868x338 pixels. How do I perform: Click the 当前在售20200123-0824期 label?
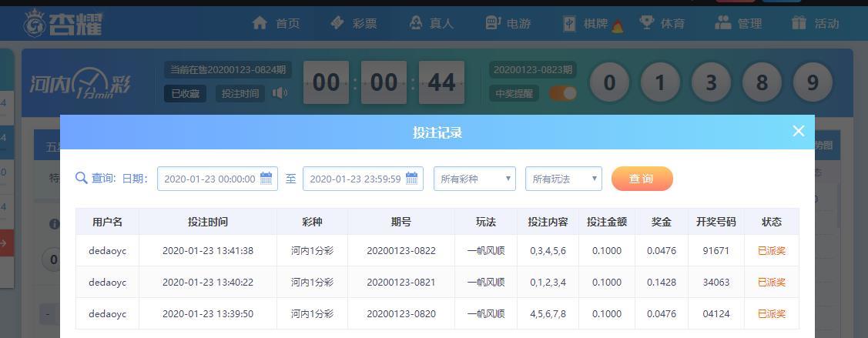[227, 70]
